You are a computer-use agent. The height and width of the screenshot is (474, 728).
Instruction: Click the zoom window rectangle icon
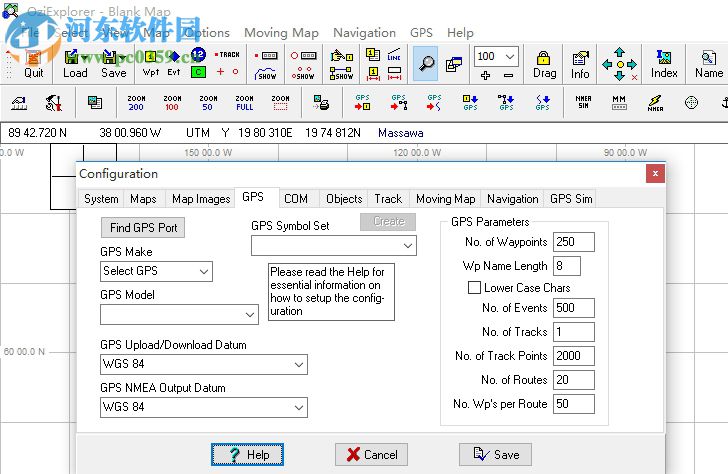pos(280,103)
